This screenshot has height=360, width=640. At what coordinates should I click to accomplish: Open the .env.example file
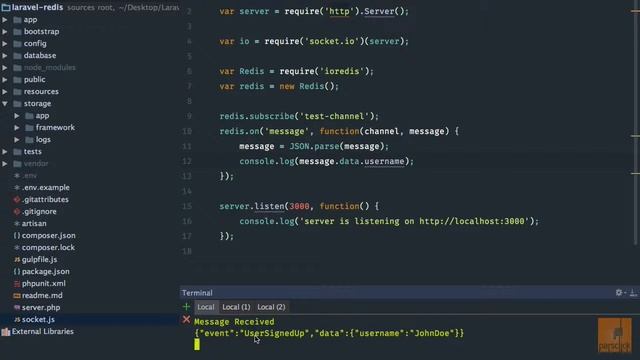click(46, 188)
